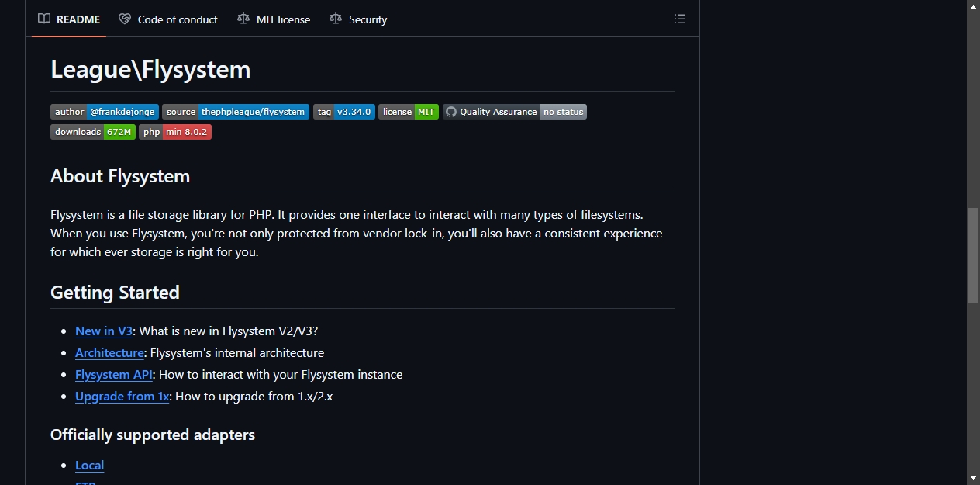
Task: Click the Quality Assurance no status badge
Action: [x=515, y=112]
